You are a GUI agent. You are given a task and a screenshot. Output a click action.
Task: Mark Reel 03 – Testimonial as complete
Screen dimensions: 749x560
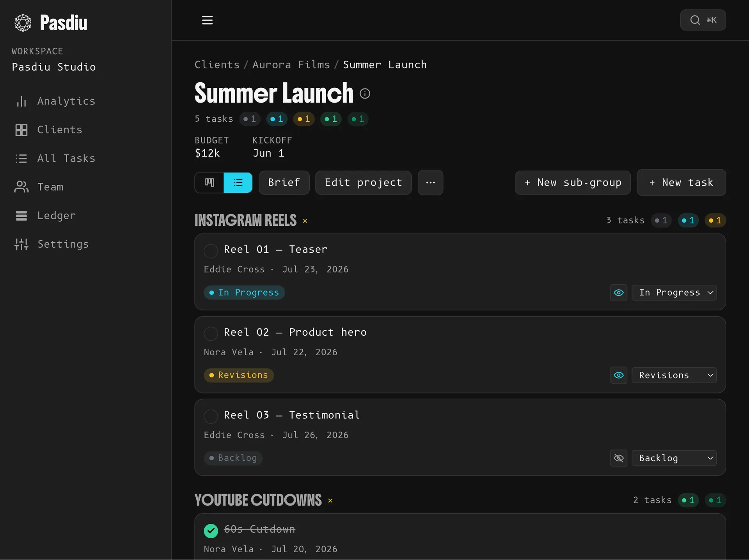(x=211, y=416)
